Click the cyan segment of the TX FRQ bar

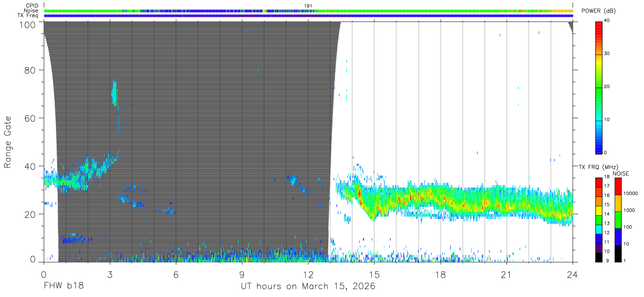coord(599,228)
